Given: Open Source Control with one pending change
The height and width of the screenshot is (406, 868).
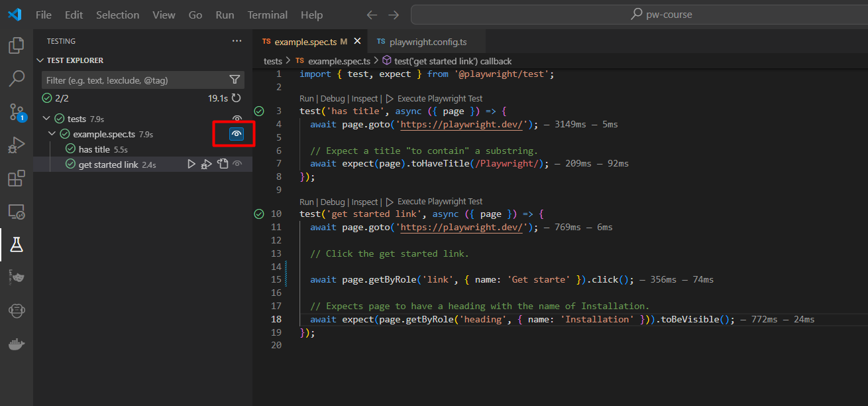Looking at the screenshot, I should (16, 111).
